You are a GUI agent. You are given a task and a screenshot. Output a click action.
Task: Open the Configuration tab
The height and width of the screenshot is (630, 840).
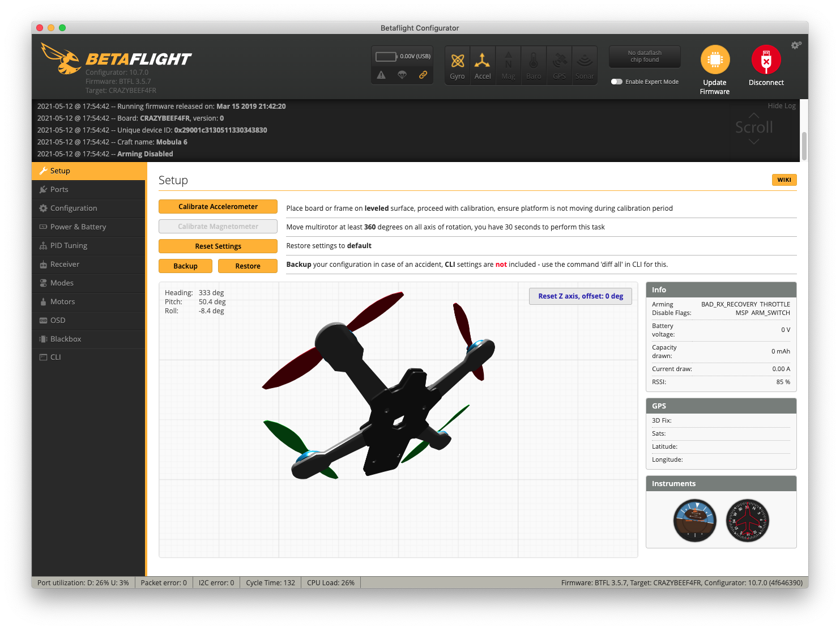point(88,208)
